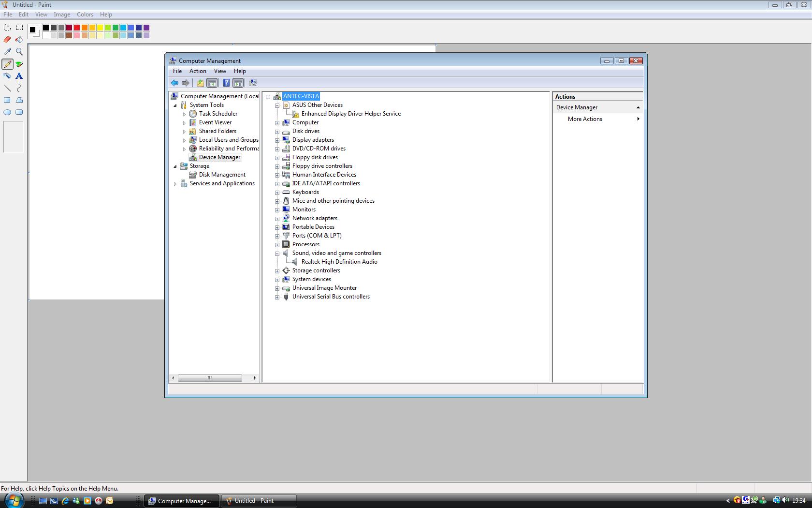
Task: Collapse Sound, video and game controllers
Action: [x=277, y=253]
